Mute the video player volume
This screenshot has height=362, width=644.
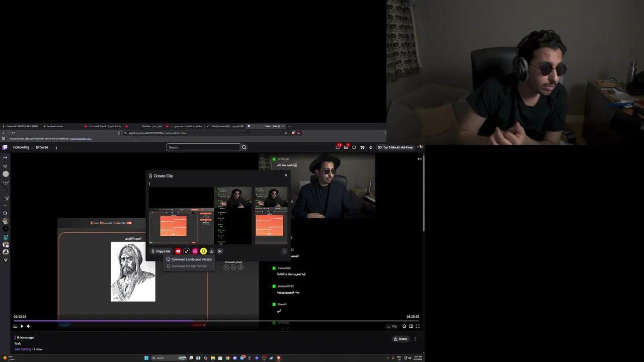(x=28, y=326)
